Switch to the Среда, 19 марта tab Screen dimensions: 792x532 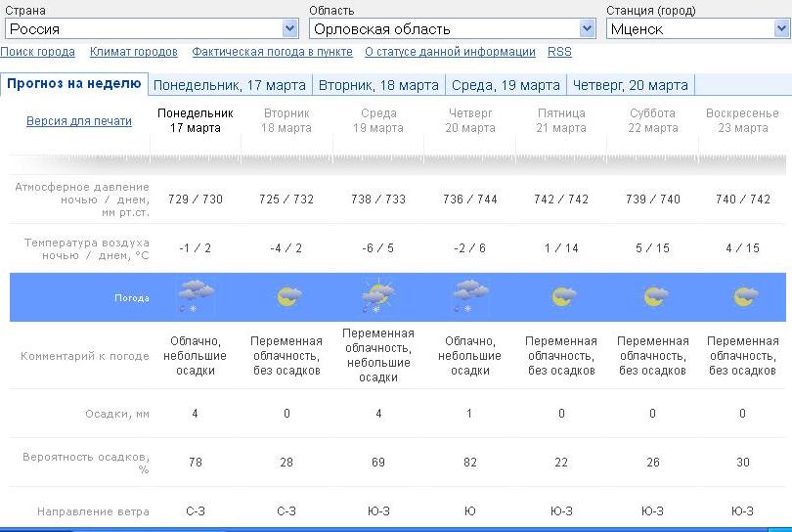click(506, 85)
